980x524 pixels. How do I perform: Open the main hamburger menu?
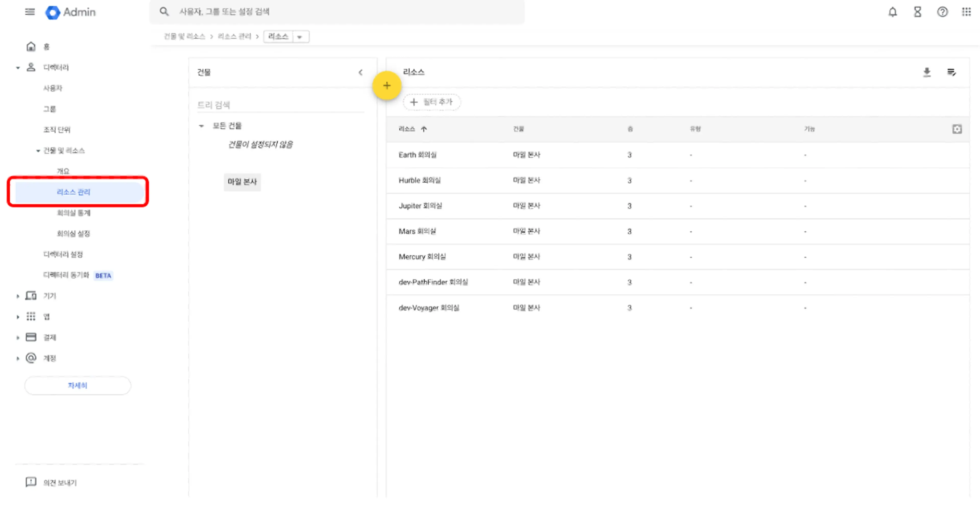tap(30, 12)
